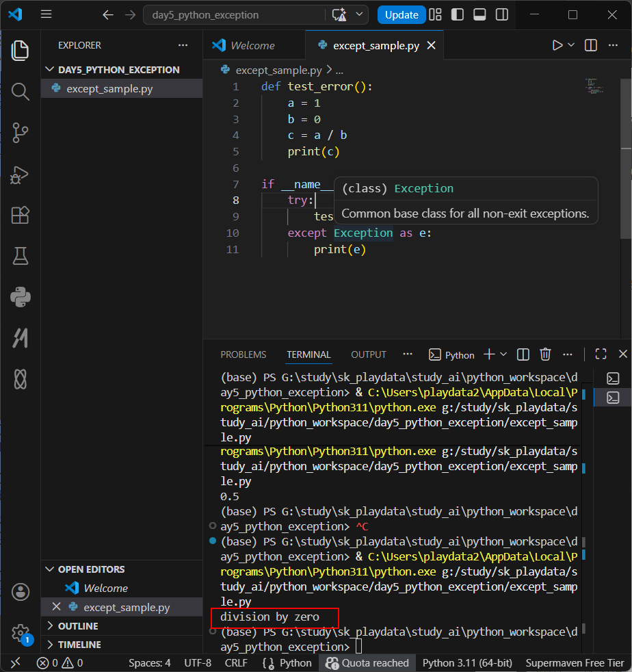Image resolution: width=632 pixels, height=672 pixels.
Task: Toggle the primary side bar
Action: (x=458, y=14)
